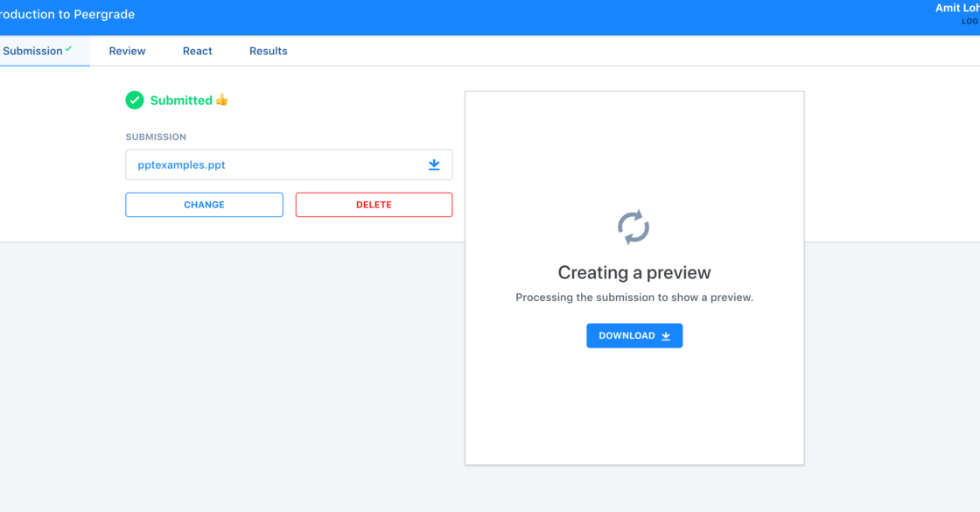View the Results tab
Image resolution: width=980 pixels, height=512 pixels.
click(268, 51)
